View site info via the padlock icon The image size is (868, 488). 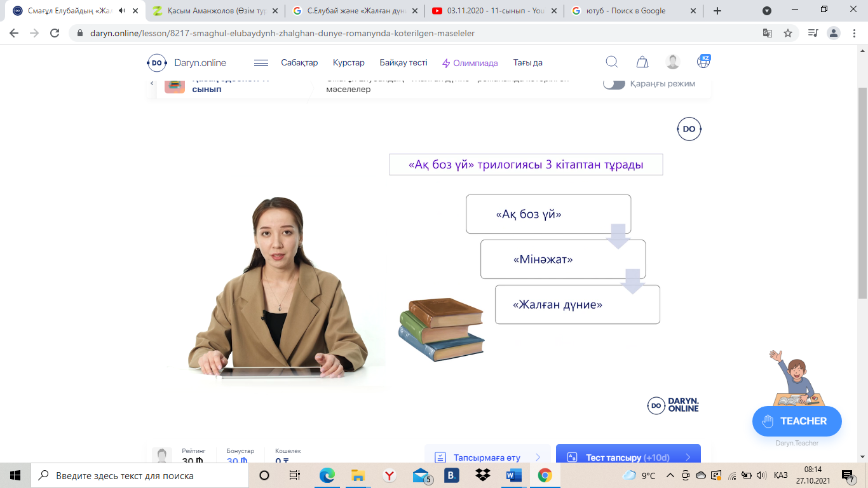[80, 33]
